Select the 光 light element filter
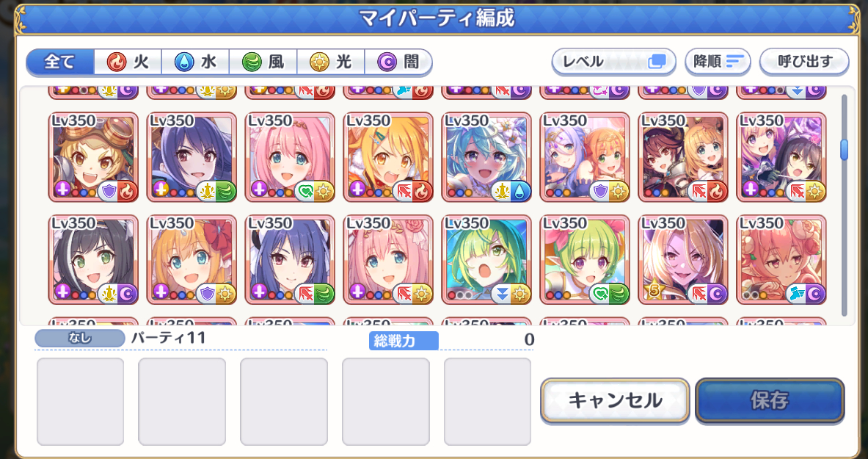868x459 pixels. [x=330, y=62]
